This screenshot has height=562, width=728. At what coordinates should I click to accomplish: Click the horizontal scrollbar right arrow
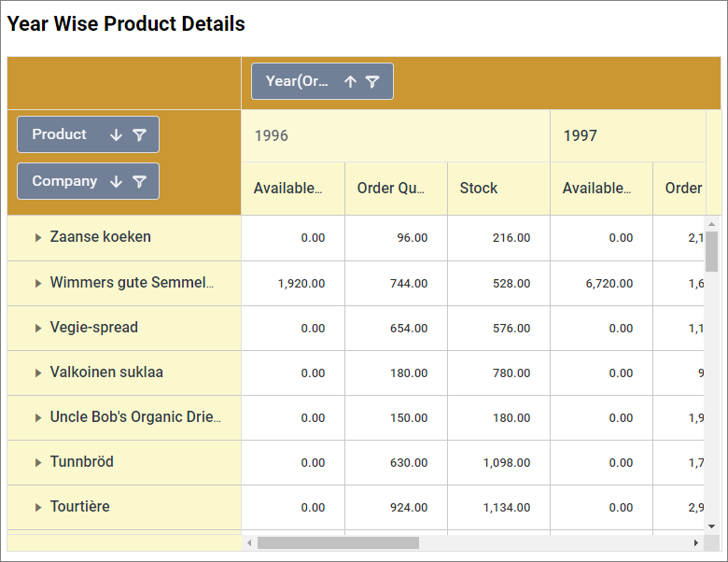695,542
